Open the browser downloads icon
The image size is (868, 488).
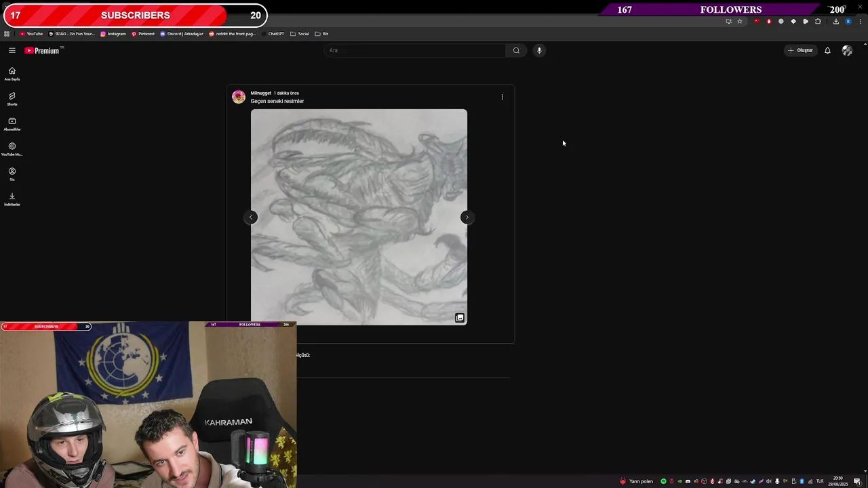point(836,21)
